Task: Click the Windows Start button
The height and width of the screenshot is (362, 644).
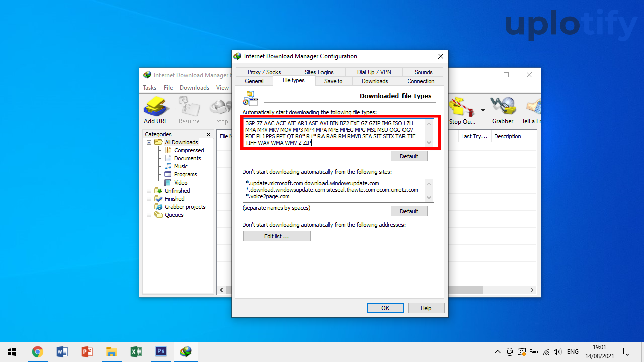Action: point(12,352)
